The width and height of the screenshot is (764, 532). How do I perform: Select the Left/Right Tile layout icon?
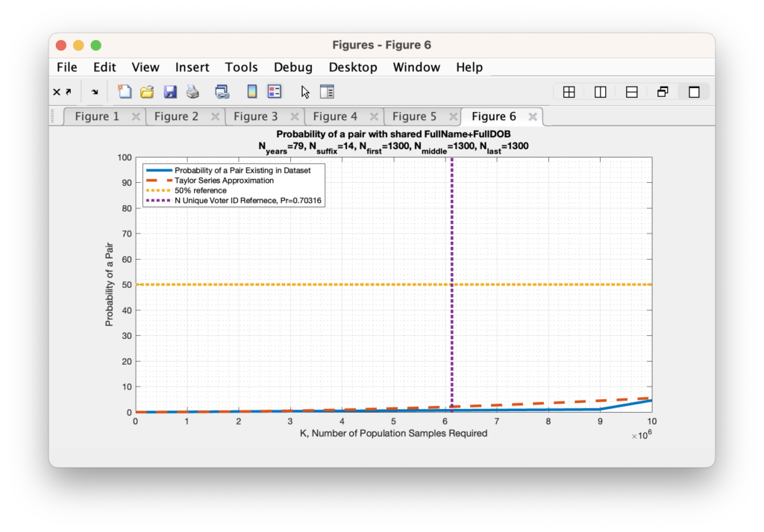601,92
